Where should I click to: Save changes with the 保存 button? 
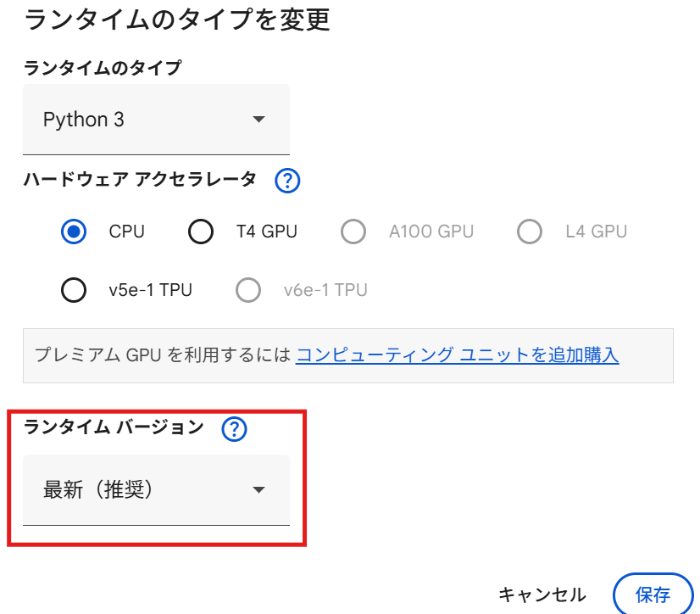click(653, 594)
